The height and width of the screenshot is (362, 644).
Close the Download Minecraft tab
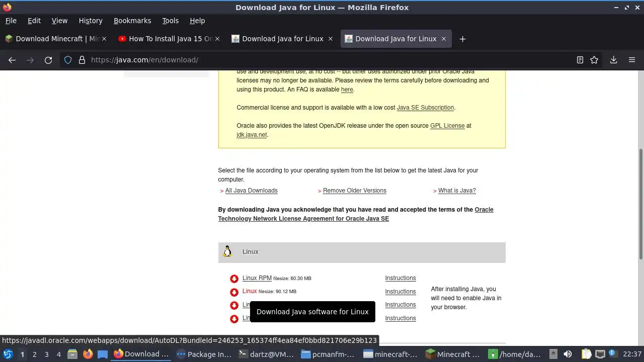click(x=104, y=39)
